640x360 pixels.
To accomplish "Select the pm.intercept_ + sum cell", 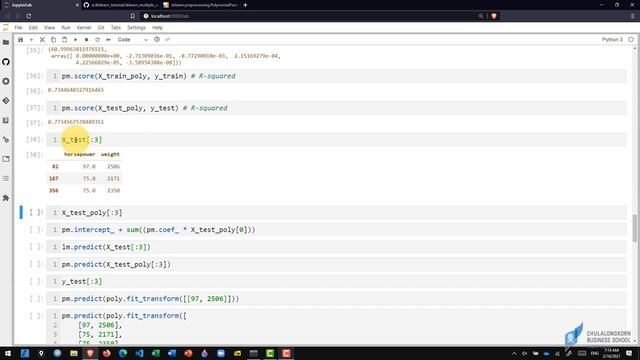I will tap(336, 230).
